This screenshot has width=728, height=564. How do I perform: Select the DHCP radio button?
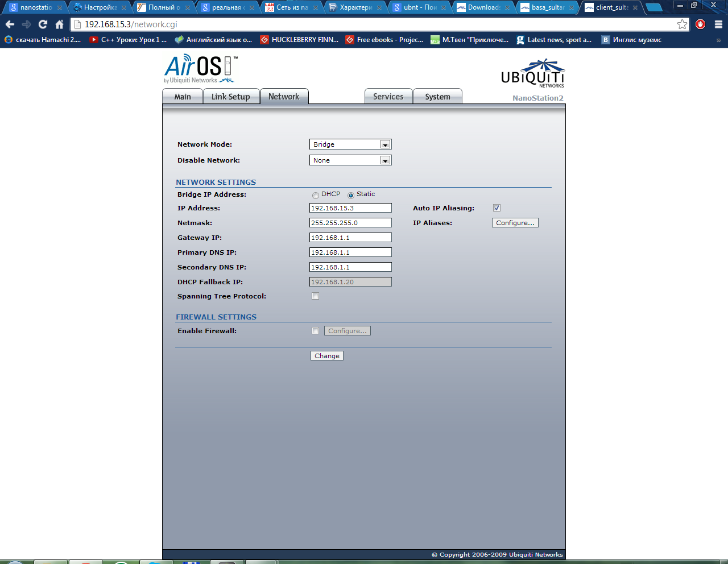coord(316,195)
